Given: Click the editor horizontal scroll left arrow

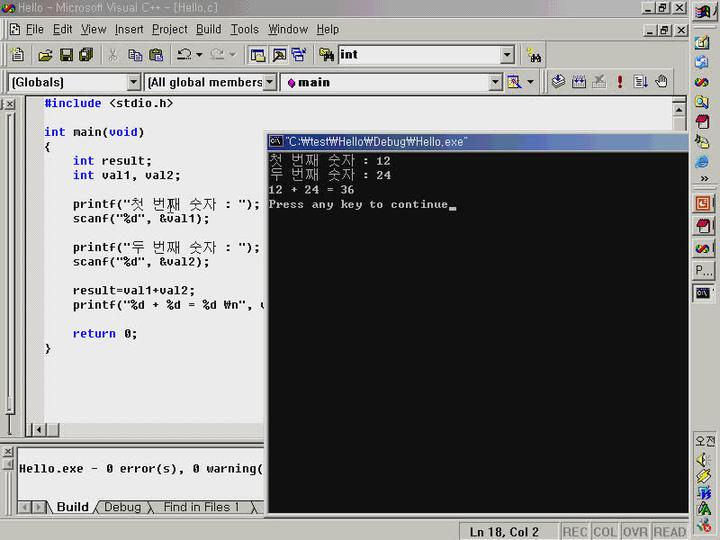Looking at the screenshot, I should 39,430.
